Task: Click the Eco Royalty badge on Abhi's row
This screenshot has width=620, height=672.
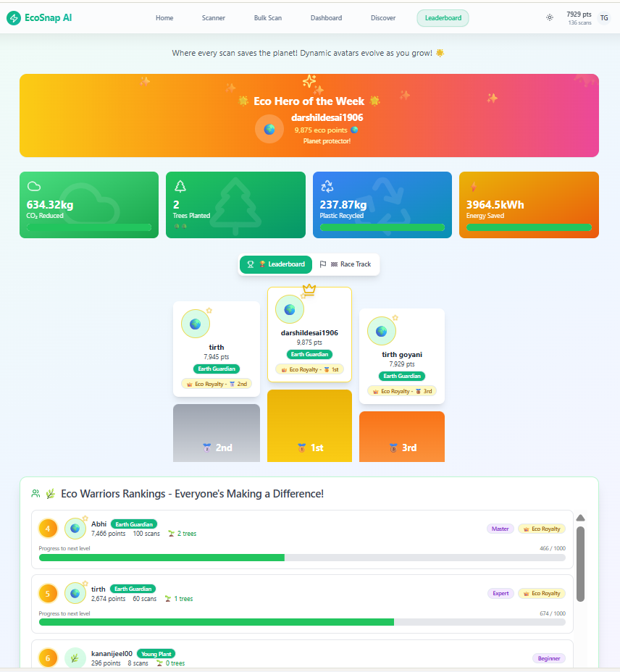Action: pos(542,529)
